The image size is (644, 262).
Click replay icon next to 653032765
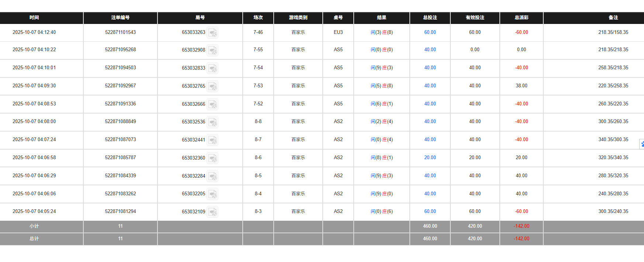(x=212, y=86)
